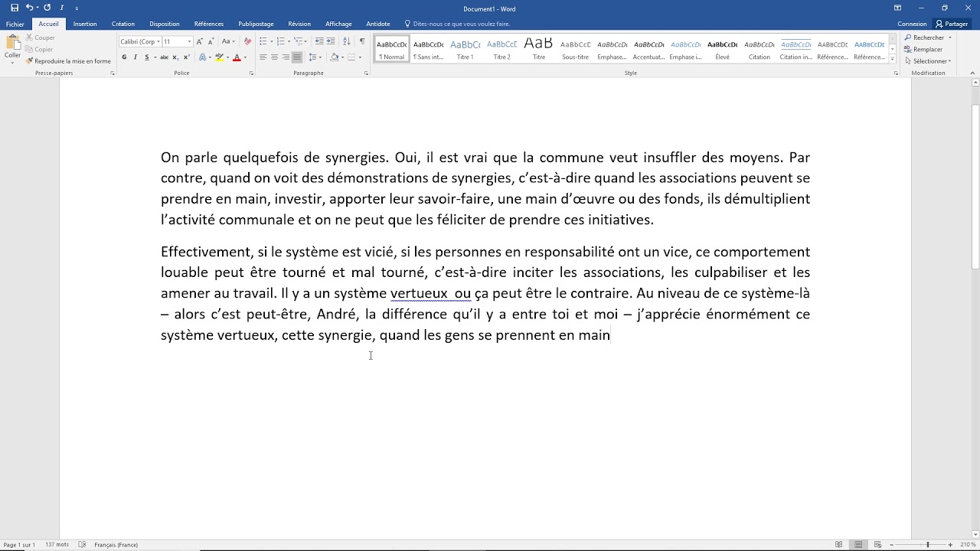980x551 pixels.
Task: Select Reproduire la mise en forme
Action: click(x=68, y=61)
